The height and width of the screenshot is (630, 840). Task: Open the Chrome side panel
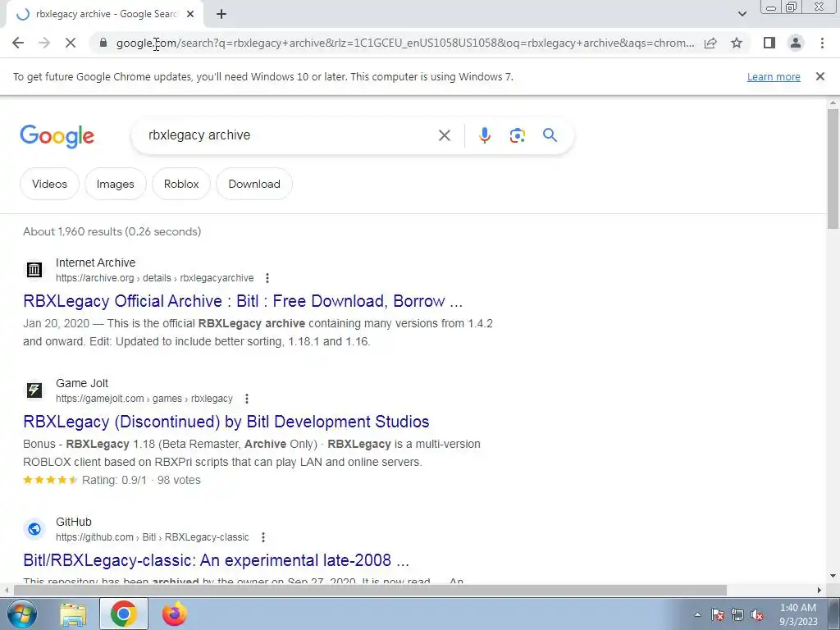click(769, 43)
